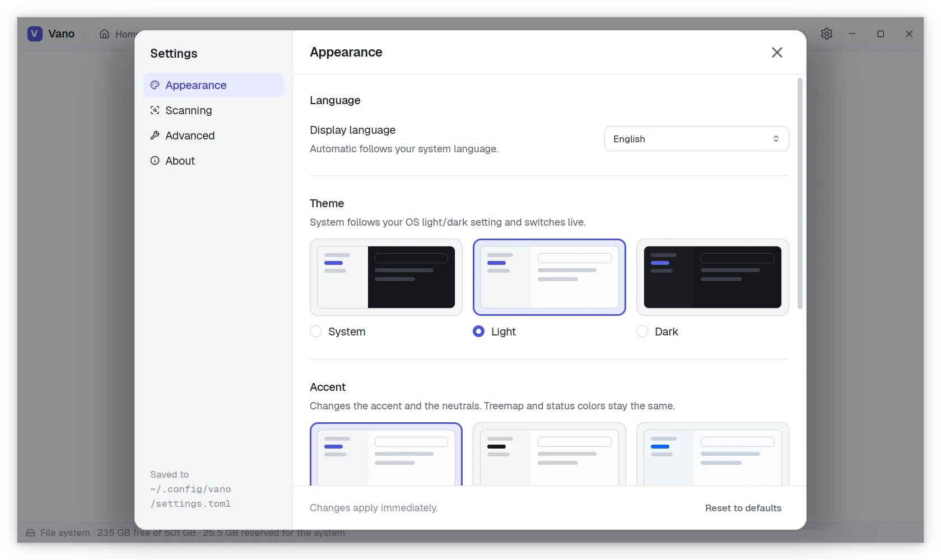This screenshot has height=560, width=941.
Task: Switch to the Scanning settings section
Action: point(213,110)
